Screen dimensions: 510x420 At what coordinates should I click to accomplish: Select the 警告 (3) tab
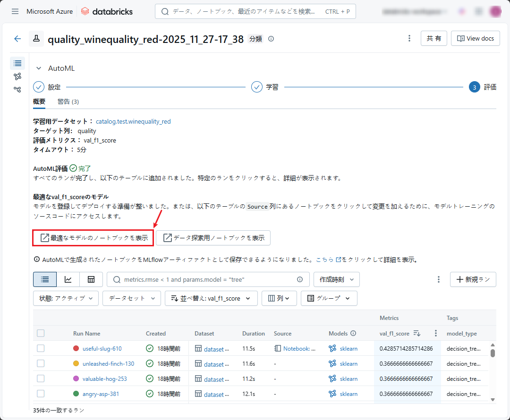pos(68,102)
